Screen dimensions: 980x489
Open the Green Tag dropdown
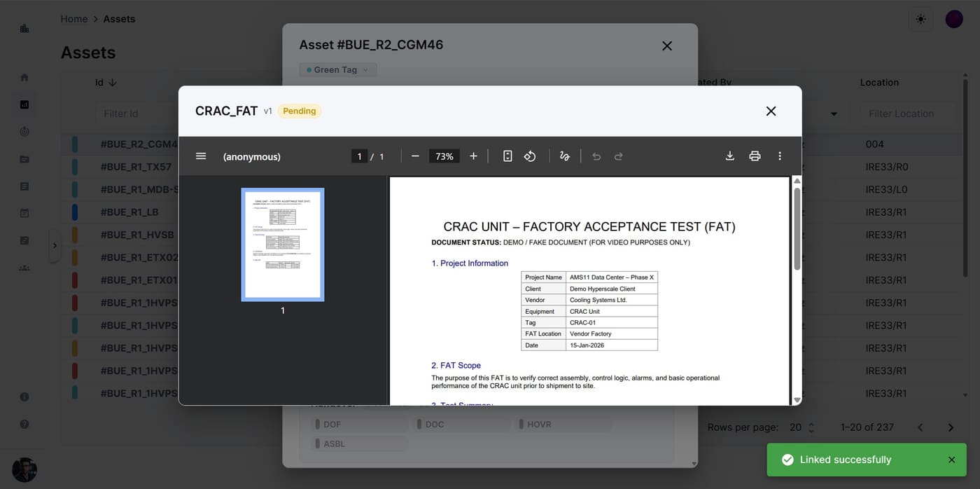pyautogui.click(x=338, y=69)
